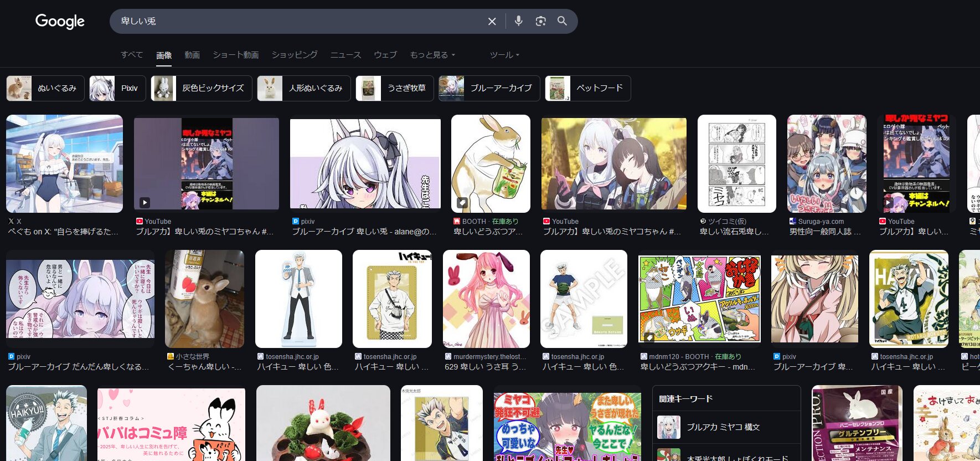Screen dimensions: 980x461
Task: Go to the ニュース tab
Action: (345, 54)
